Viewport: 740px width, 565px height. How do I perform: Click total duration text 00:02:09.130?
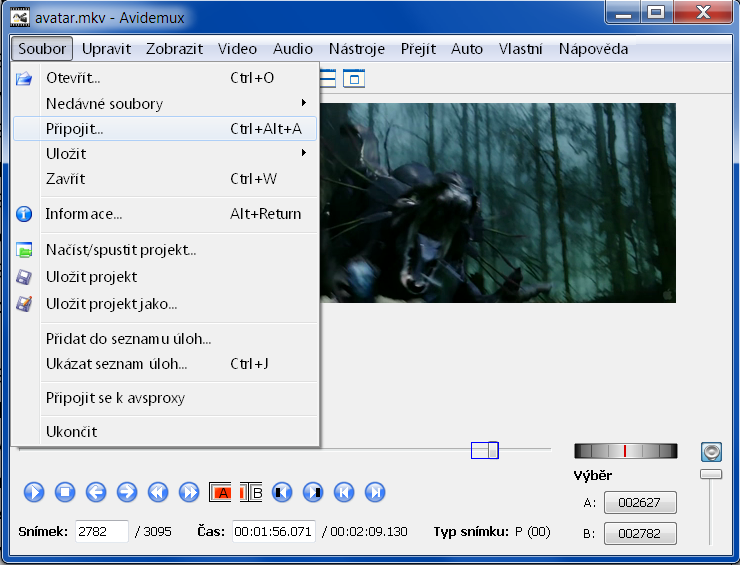[x=369, y=532]
